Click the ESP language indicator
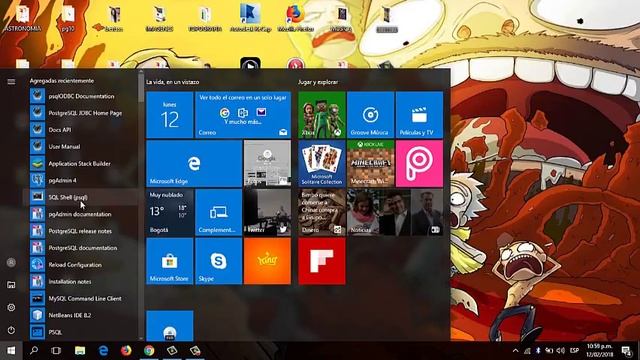 click(574, 351)
